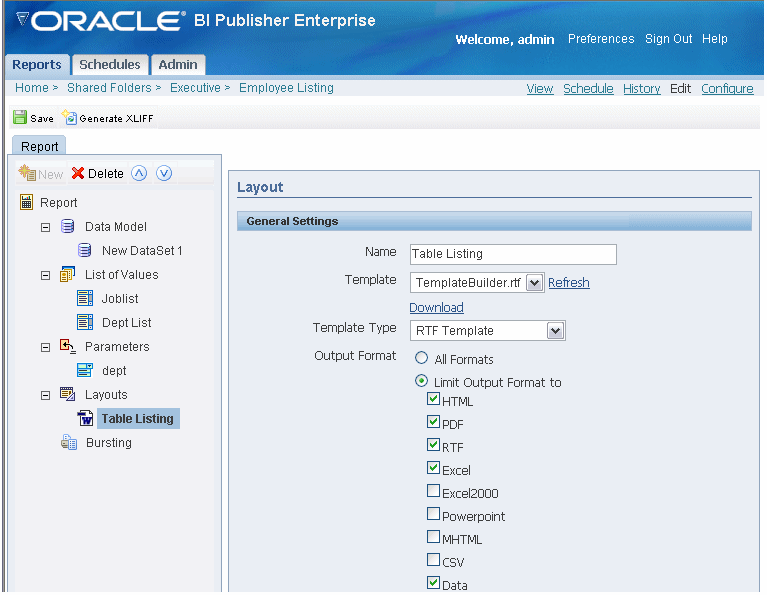The height and width of the screenshot is (595, 767).
Task: Click the Parameters icon in the tree
Action: click(x=68, y=346)
